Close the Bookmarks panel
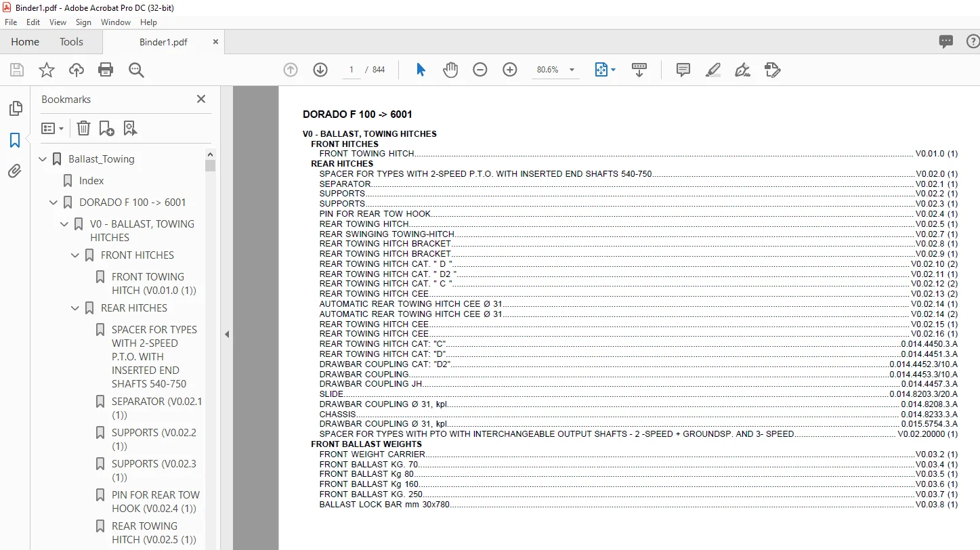 [x=201, y=99]
